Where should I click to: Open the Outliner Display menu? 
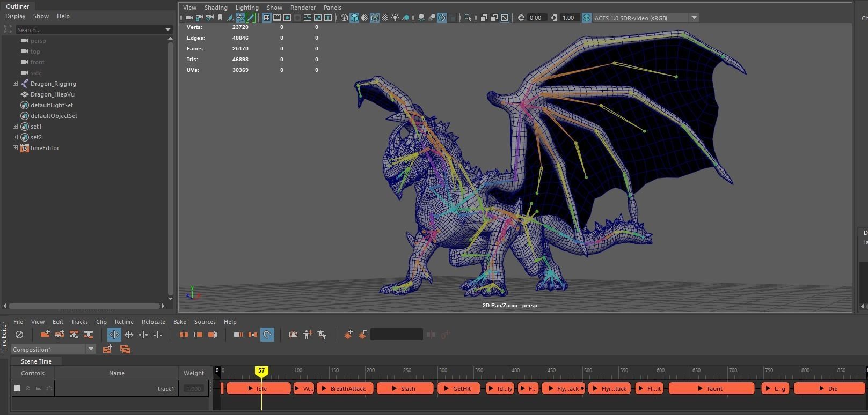16,16
